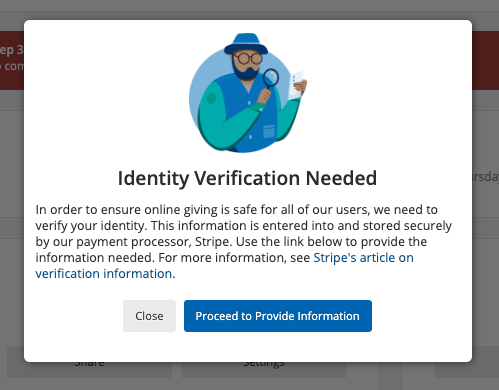
Task: Click the detective's round glasses
Action: (x=248, y=59)
